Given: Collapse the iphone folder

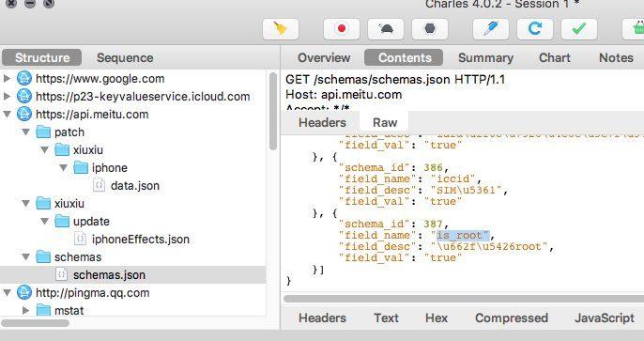Looking at the screenshot, I should [63, 167].
